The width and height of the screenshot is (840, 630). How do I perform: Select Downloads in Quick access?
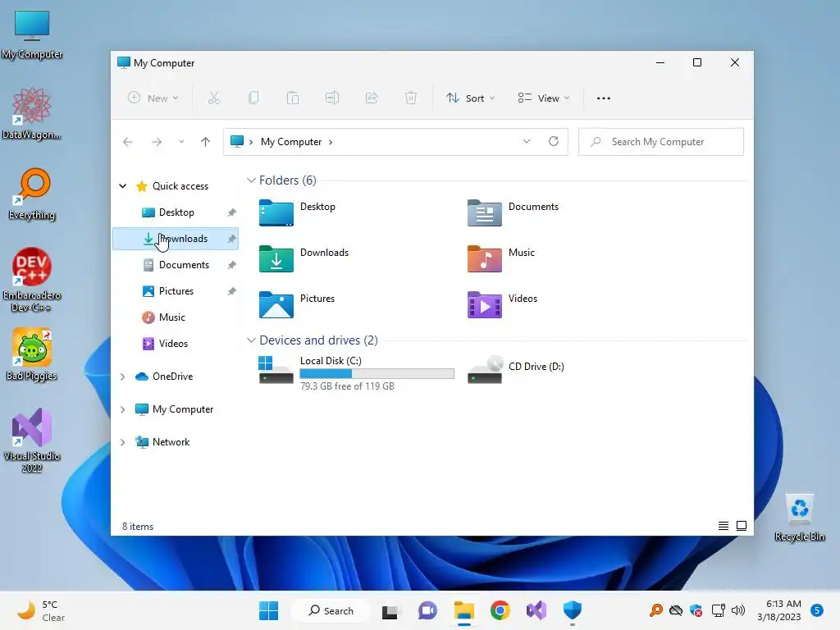point(176,239)
